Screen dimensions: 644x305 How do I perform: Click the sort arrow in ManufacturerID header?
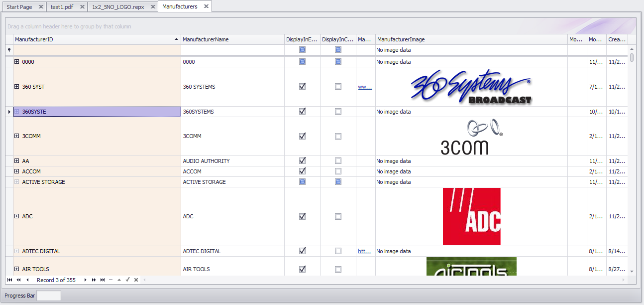[x=176, y=39]
